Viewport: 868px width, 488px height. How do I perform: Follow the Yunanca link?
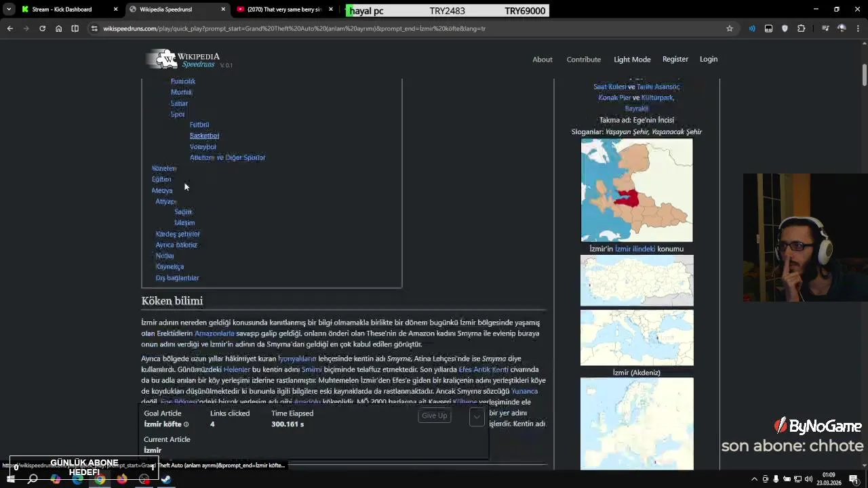tap(524, 391)
